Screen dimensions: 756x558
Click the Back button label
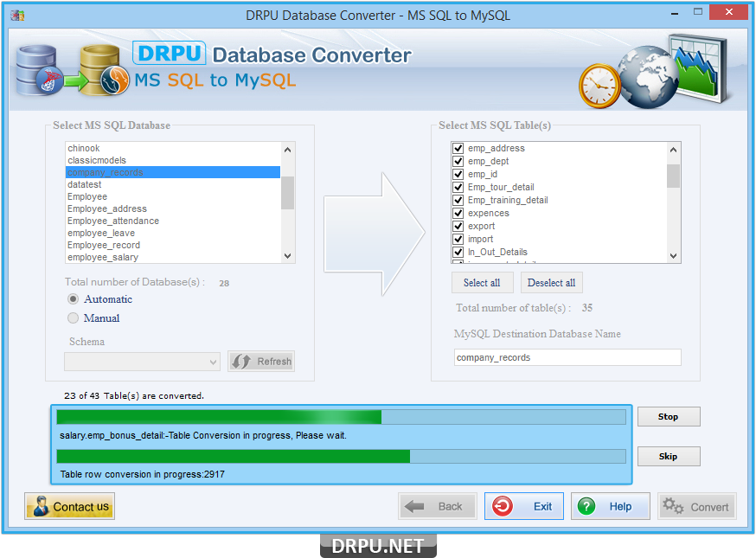click(x=451, y=506)
